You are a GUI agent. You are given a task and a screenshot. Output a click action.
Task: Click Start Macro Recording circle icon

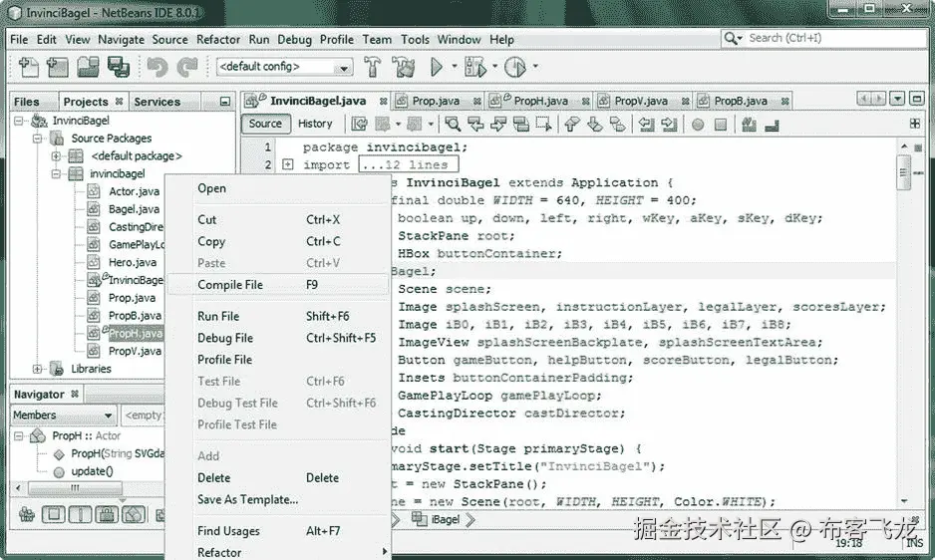click(698, 125)
